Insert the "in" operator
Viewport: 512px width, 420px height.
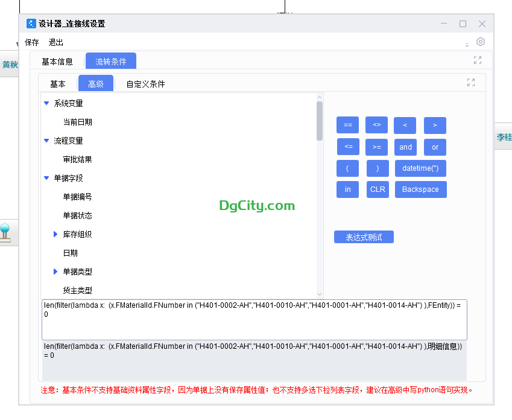[347, 189]
